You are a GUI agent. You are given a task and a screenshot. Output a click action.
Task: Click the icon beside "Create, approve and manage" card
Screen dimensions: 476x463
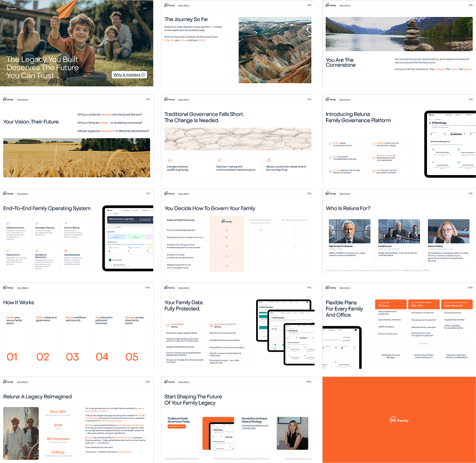(331, 171)
